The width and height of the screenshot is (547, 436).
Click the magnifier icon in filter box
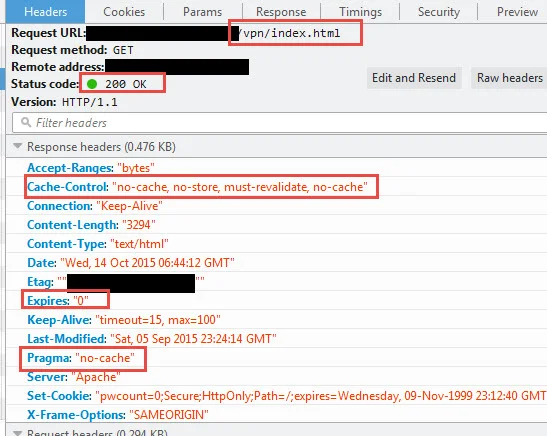coord(26,122)
